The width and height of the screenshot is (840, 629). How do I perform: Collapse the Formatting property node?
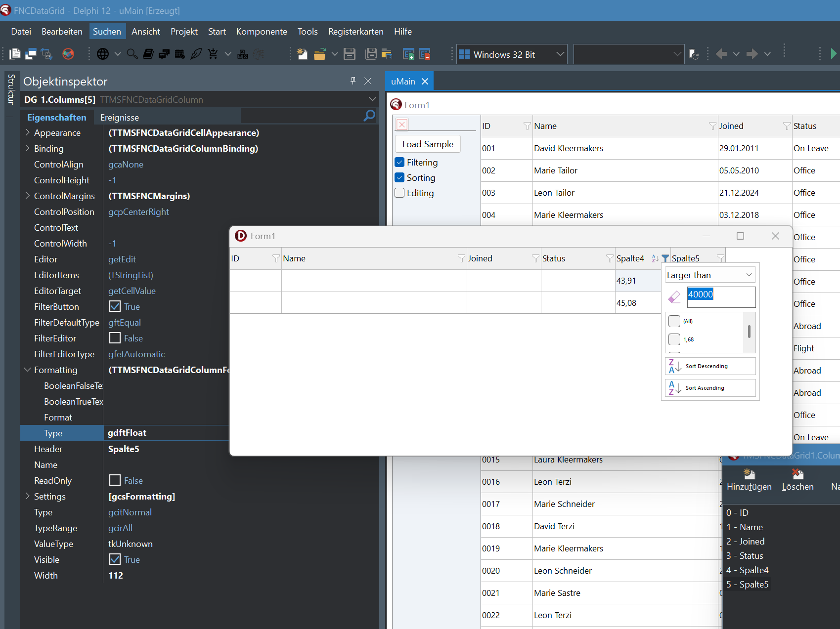click(28, 370)
